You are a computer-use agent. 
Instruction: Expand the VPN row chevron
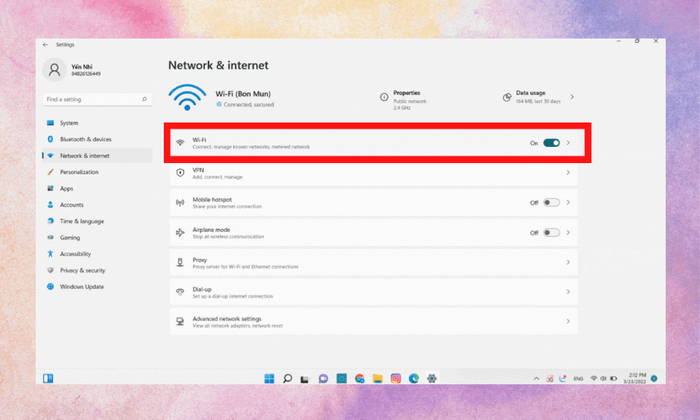568,172
